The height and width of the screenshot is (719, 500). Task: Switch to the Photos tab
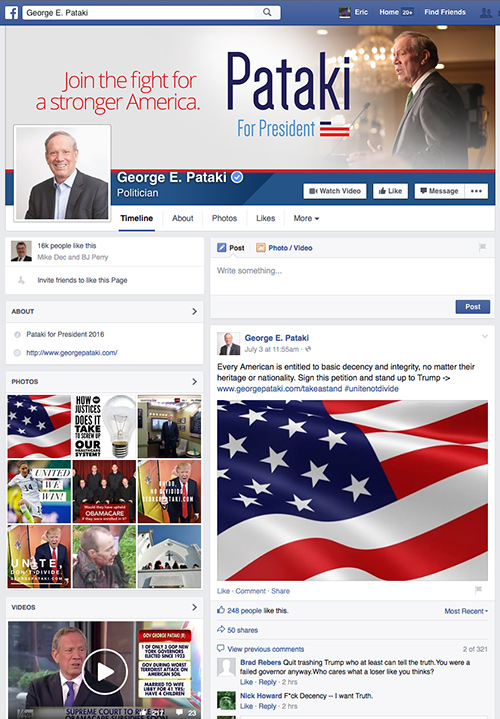click(x=224, y=218)
